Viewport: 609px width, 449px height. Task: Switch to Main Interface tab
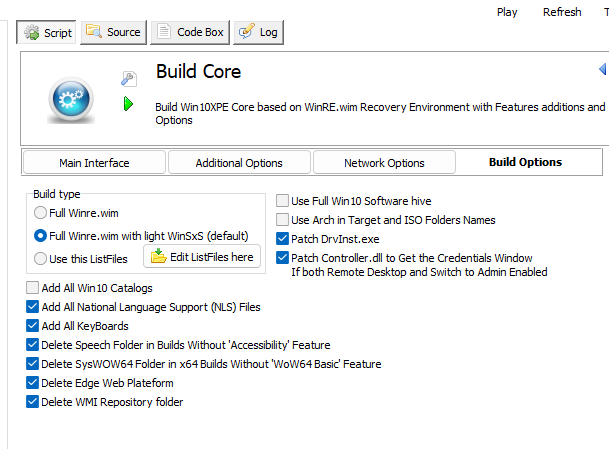coord(94,162)
